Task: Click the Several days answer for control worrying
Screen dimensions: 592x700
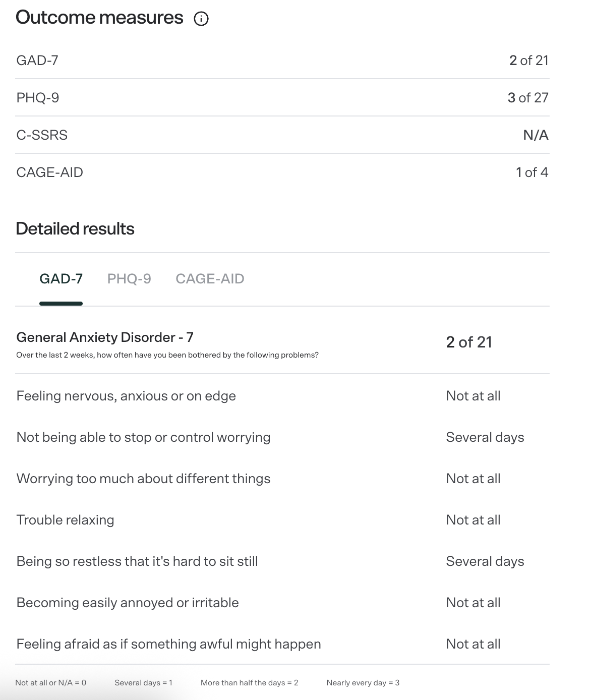Action: (485, 437)
